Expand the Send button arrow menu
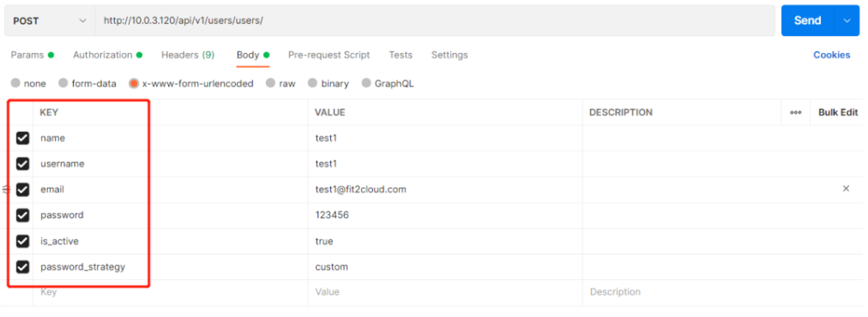Image resolution: width=868 pixels, height=317 pixels. [x=847, y=21]
